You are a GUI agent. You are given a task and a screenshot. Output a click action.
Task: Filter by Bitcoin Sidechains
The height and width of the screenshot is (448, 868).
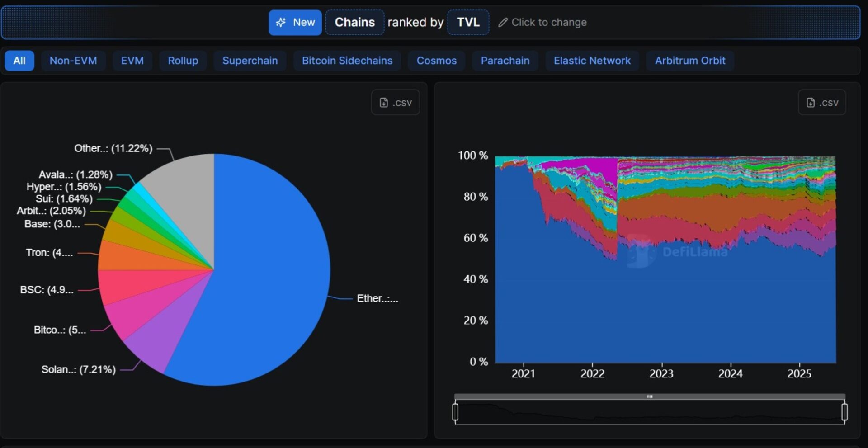[347, 61]
